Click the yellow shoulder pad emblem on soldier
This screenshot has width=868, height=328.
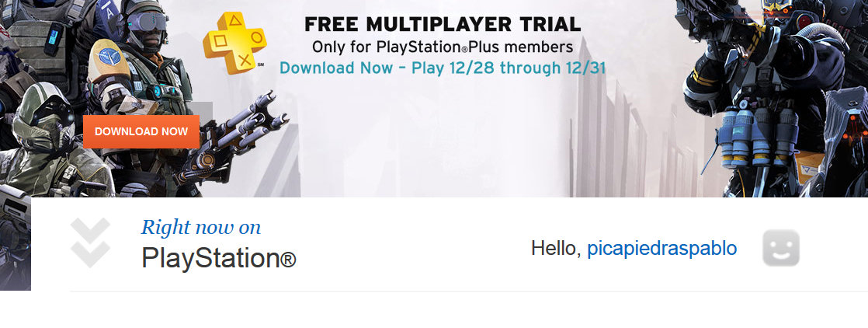(108, 59)
